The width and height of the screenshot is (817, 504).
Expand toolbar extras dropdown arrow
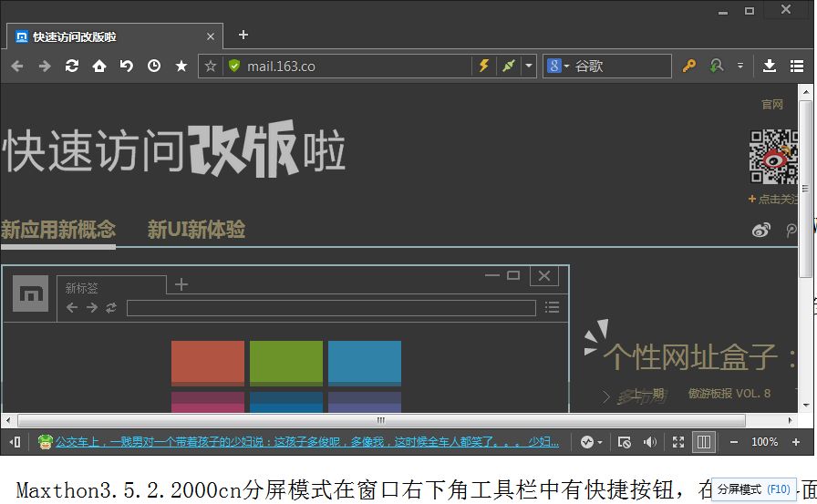coord(739,67)
